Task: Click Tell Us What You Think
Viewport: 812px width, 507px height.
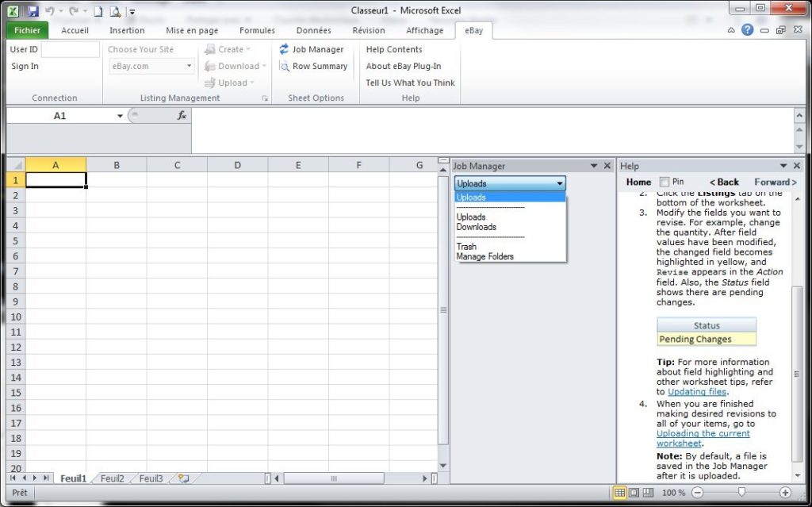Action: (410, 83)
